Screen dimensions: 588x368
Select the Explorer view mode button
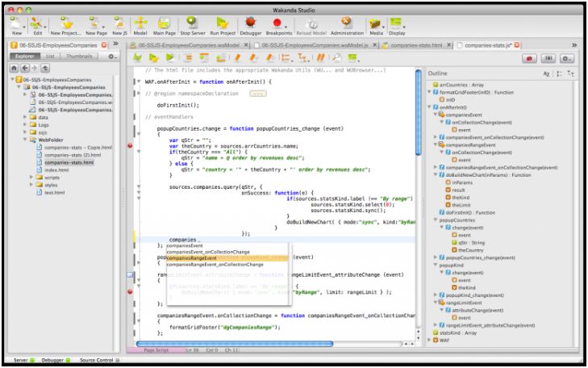[25, 56]
